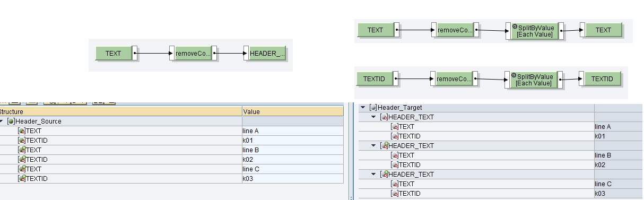
Task: Select target TEXT label with line B
Action: 406,155
